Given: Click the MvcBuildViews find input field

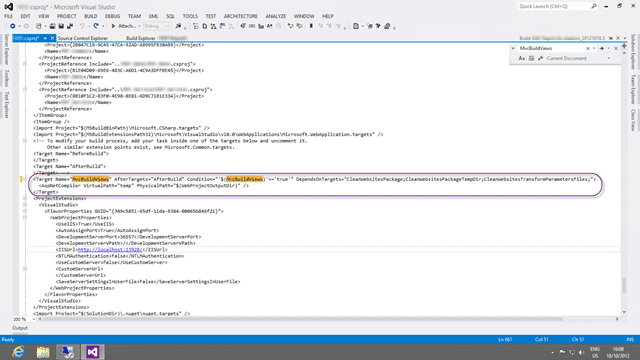Looking at the screenshot, I should [x=551, y=48].
